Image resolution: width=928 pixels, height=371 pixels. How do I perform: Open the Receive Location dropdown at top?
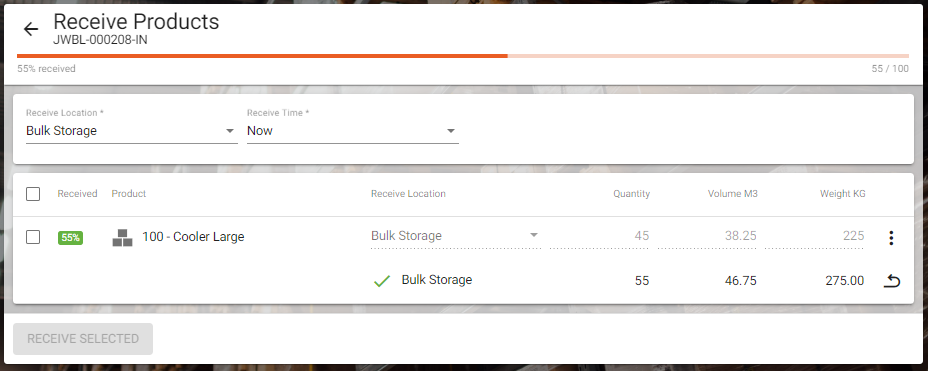tap(131, 131)
